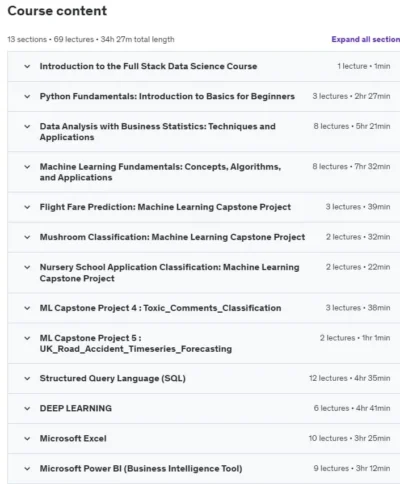Click chevron beside Data Analysis with Business Statistics
Image resolution: width=400 pixels, height=484 pixels.
(27, 126)
